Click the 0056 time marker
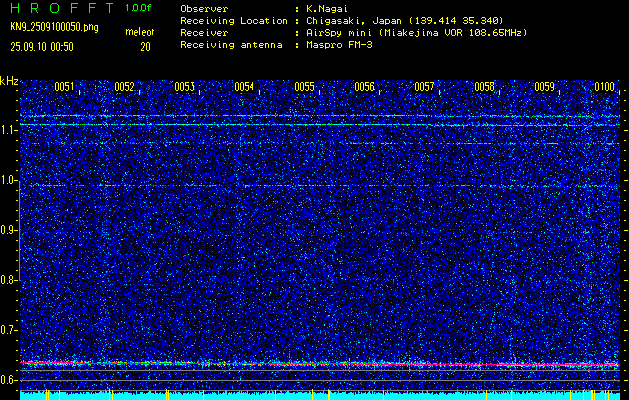629x400 pixels. pos(365,87)
